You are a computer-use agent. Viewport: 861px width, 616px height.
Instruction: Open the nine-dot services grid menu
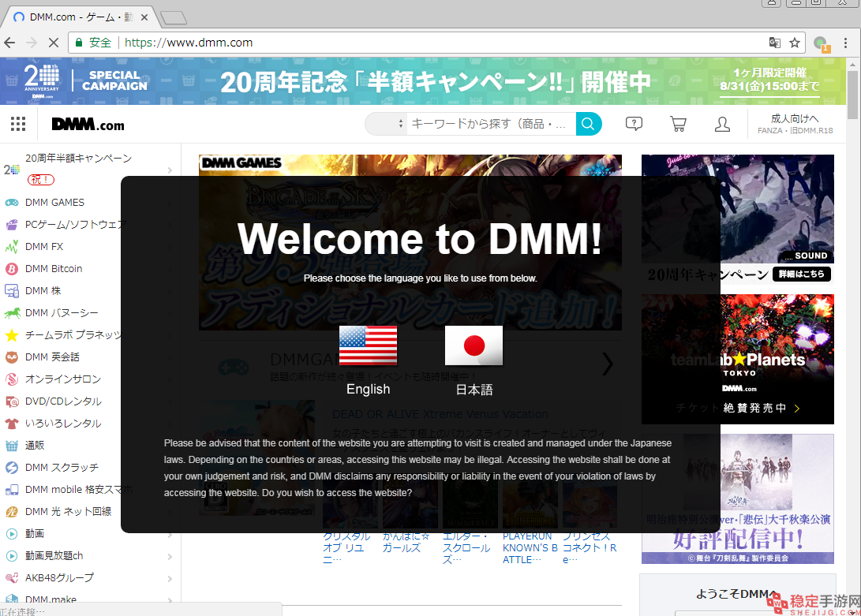tap(18, 124)
